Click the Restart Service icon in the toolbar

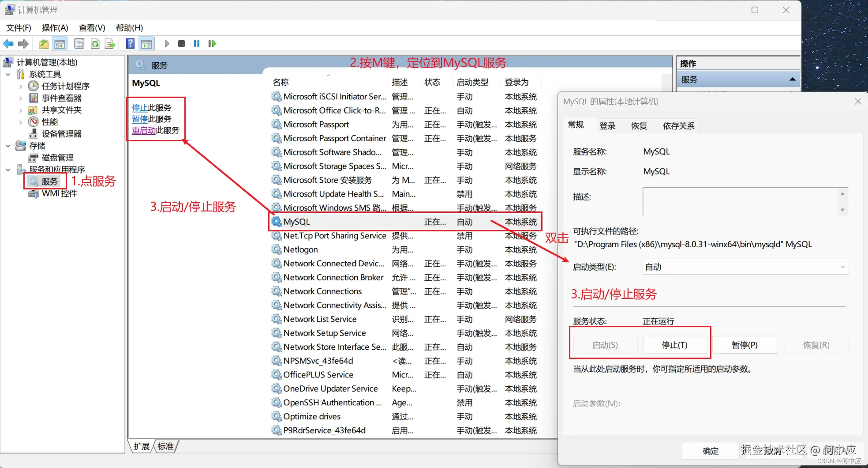coord(212,43)
